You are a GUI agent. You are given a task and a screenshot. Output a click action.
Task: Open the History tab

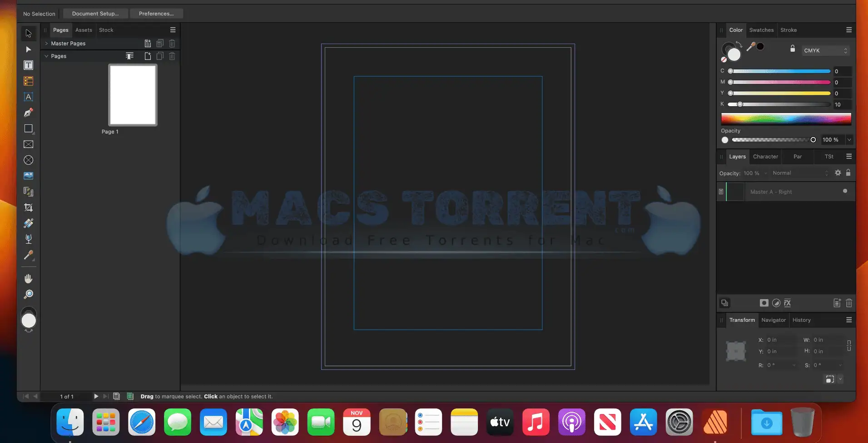[x=801, y=320]
